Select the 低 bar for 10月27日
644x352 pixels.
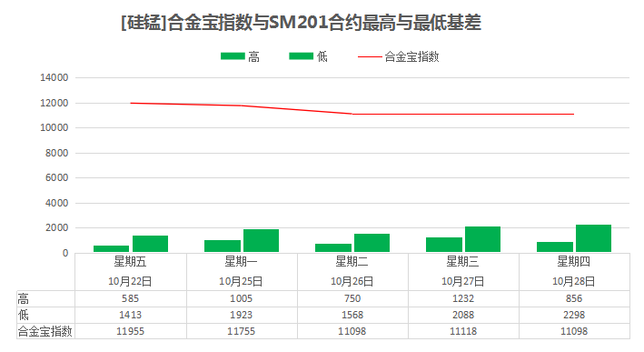pos(482,239)
